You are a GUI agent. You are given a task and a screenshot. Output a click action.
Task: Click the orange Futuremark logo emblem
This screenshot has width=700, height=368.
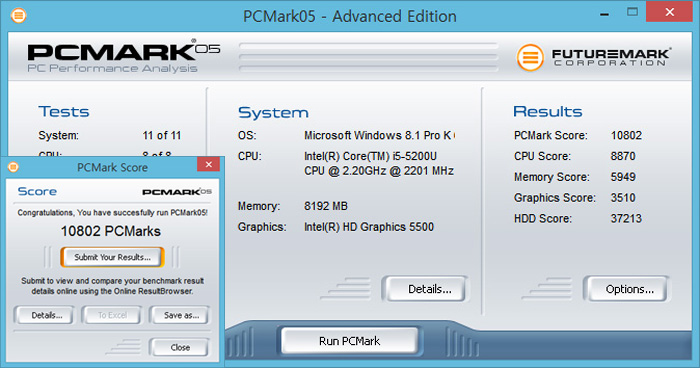[x=530, y=58]
